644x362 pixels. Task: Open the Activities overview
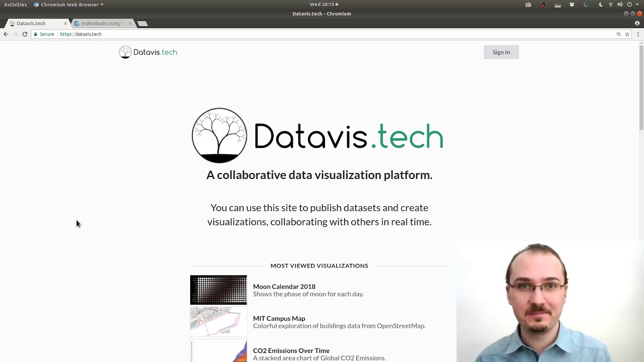point(16,5)
